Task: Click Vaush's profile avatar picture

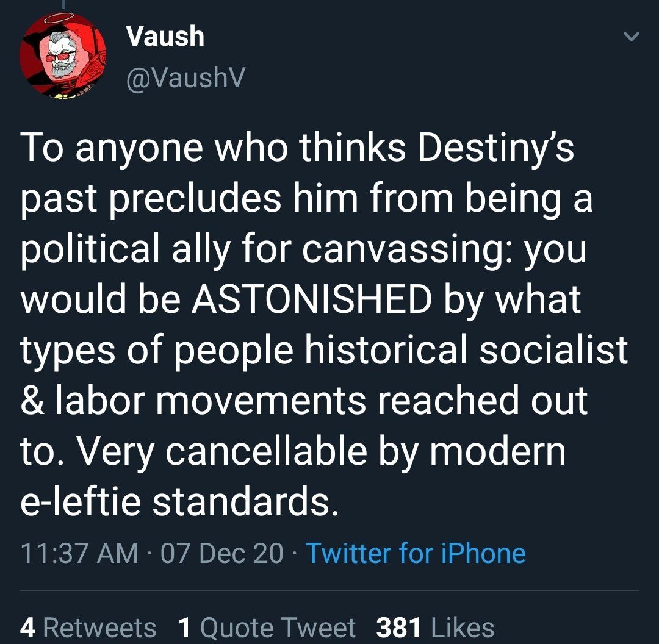Action: (63, 54)
